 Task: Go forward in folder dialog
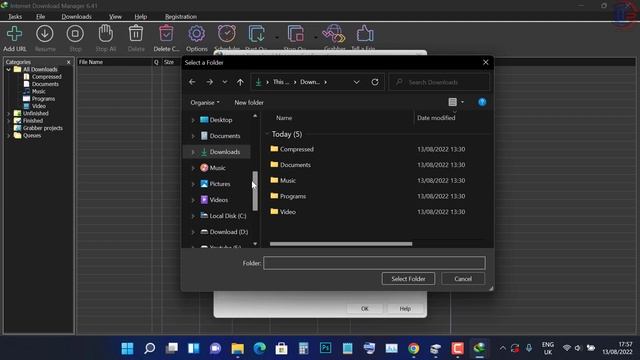pyautogui.click(x=209, y=82)
